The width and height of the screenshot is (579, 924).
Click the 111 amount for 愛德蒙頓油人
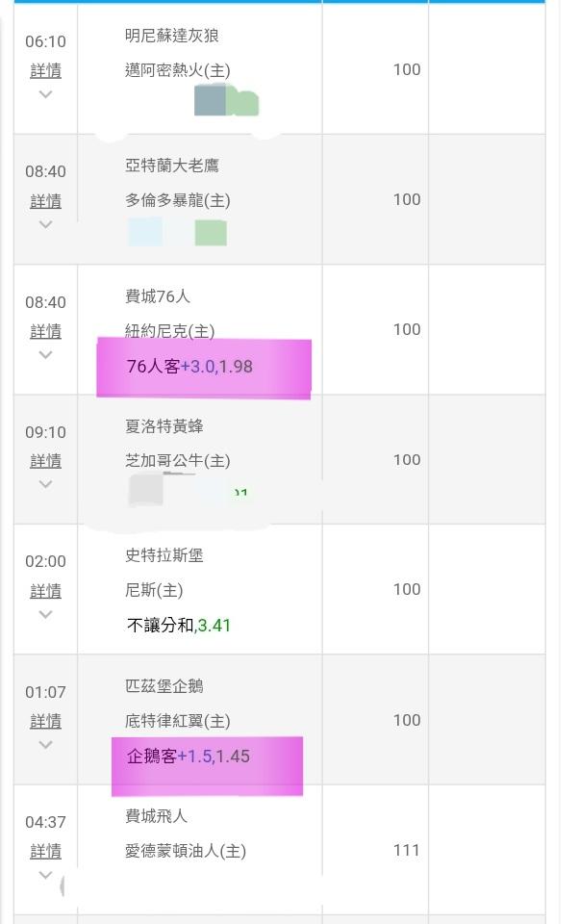[x=407, y=850]
